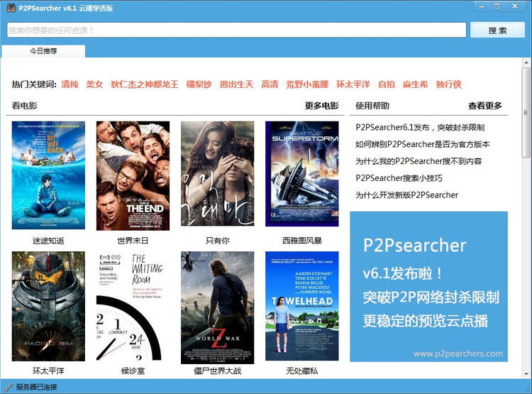Open 查看更多 help link

485,106
